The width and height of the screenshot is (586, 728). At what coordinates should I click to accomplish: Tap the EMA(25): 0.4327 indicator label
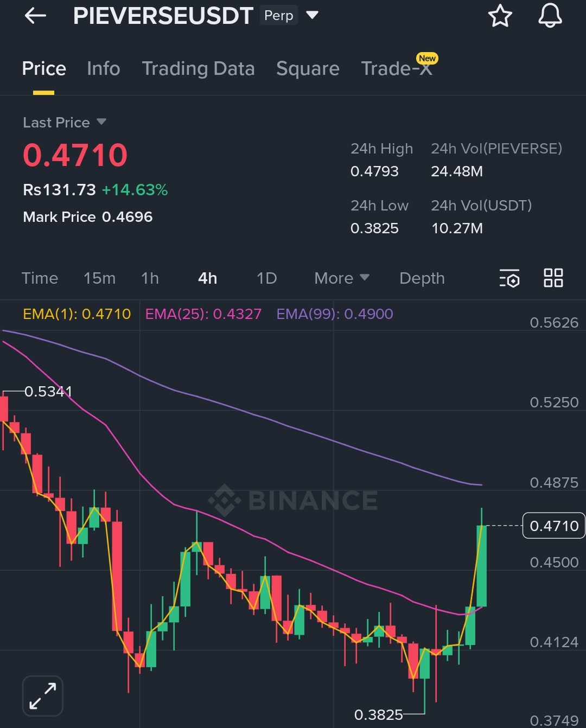pyautogui.click(x=203, y=314)
